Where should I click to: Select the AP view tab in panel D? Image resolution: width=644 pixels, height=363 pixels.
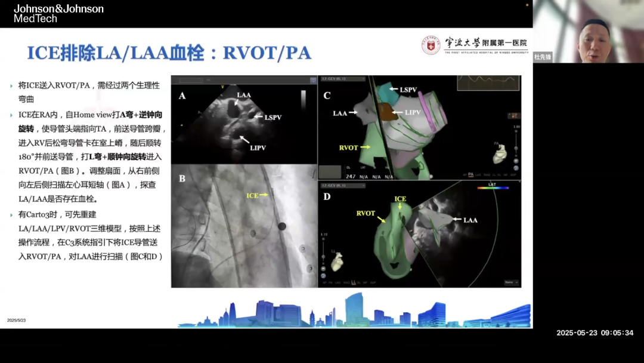(325, 282)
